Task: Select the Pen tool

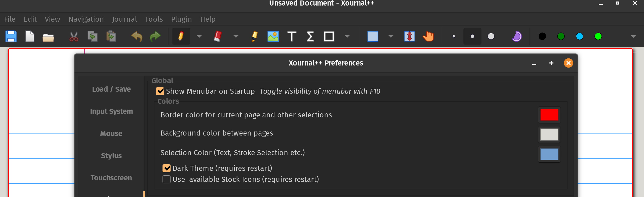Action: point(181,36)
